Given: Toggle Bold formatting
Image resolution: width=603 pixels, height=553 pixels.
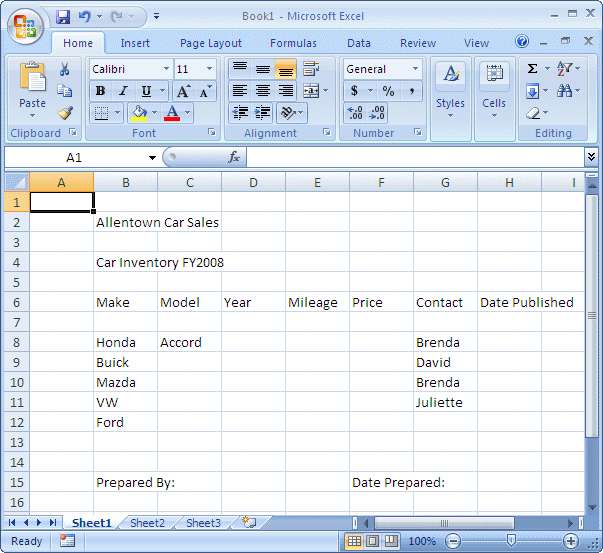Looking at the screenshot, I should click(101, 91).
